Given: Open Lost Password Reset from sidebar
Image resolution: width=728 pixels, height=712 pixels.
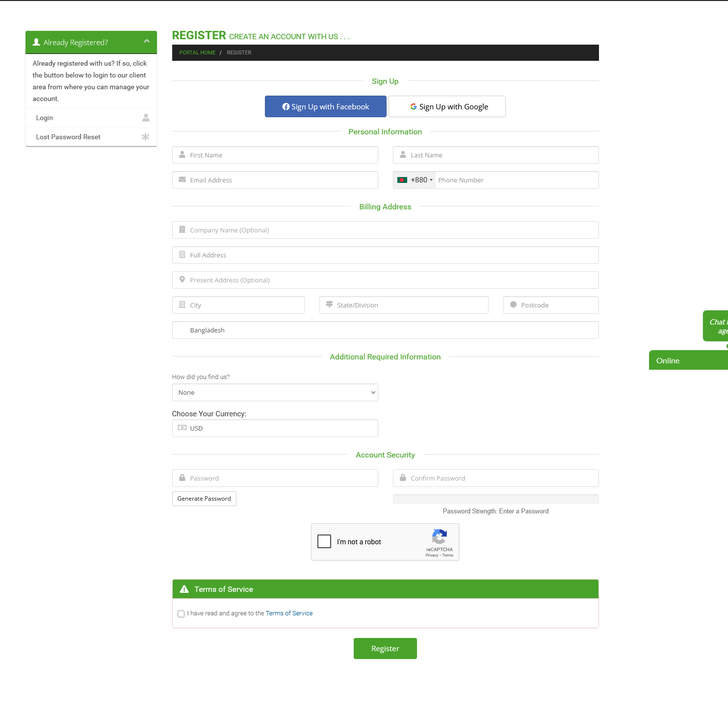Looking at the screenshot, I should coord(68,137).
